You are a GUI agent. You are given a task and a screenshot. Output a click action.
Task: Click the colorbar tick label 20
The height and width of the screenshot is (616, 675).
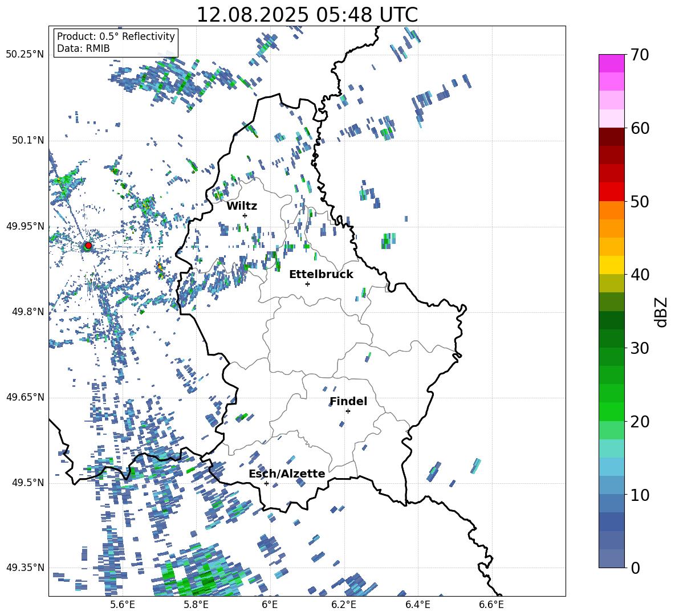pos(640,422)
